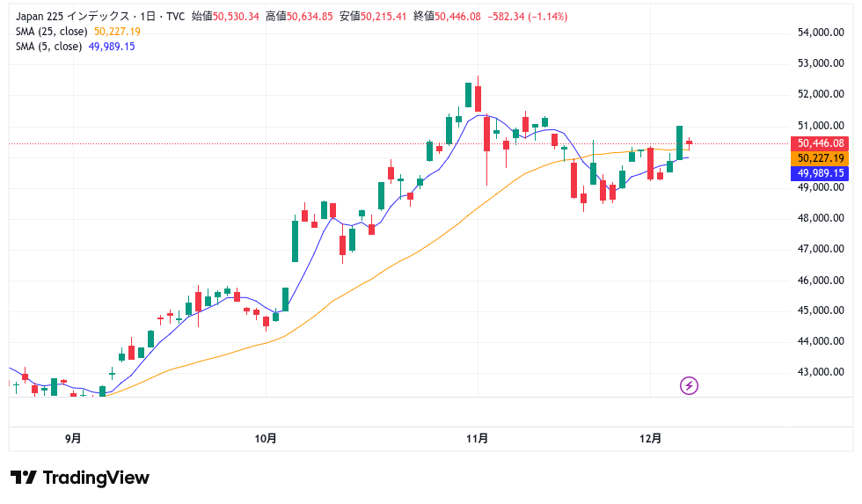Click the 11月 label on time axis

[477, 437]
